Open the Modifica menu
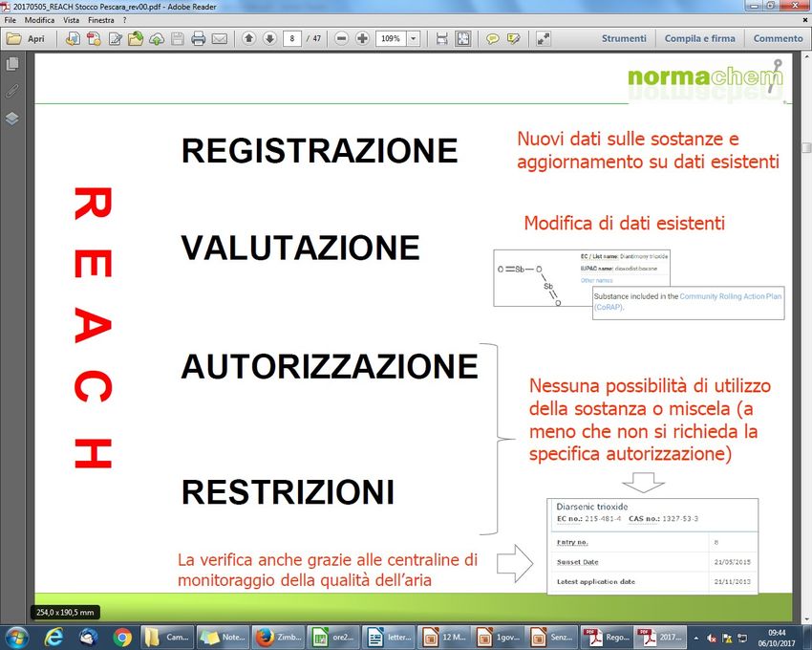The height and width of the screenshot is (650, 812). click(39, 20)
